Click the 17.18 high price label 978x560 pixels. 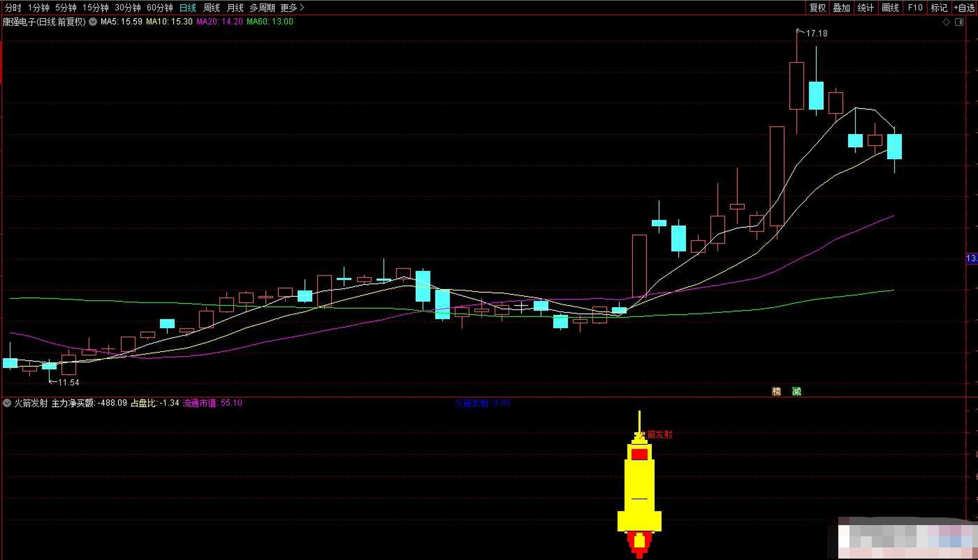click(816, 33)
